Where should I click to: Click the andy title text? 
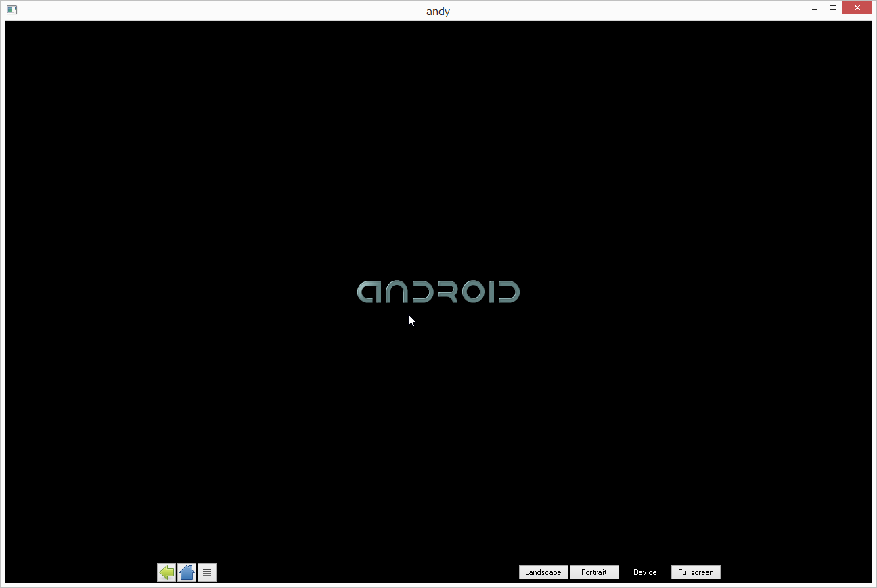[x=438, y=11]
